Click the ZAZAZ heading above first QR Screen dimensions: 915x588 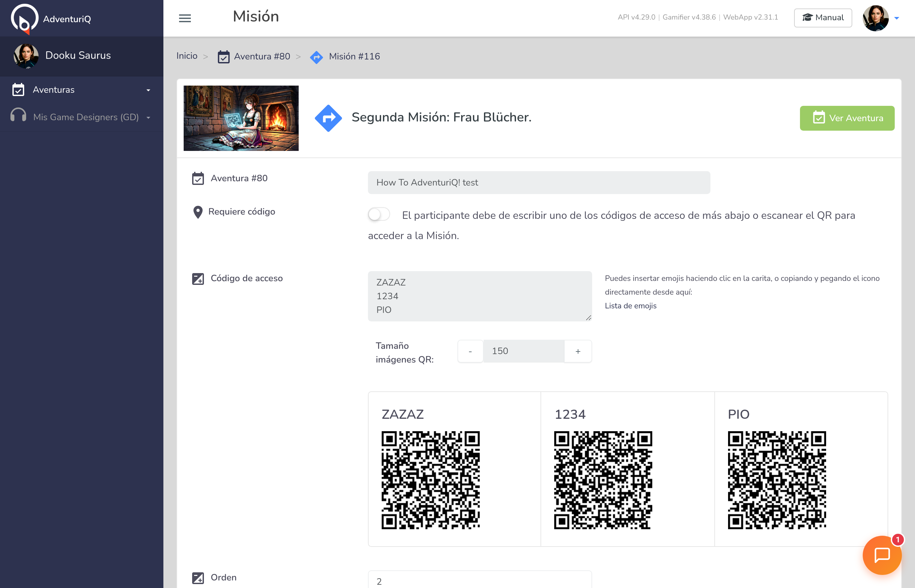click(403, 415)
